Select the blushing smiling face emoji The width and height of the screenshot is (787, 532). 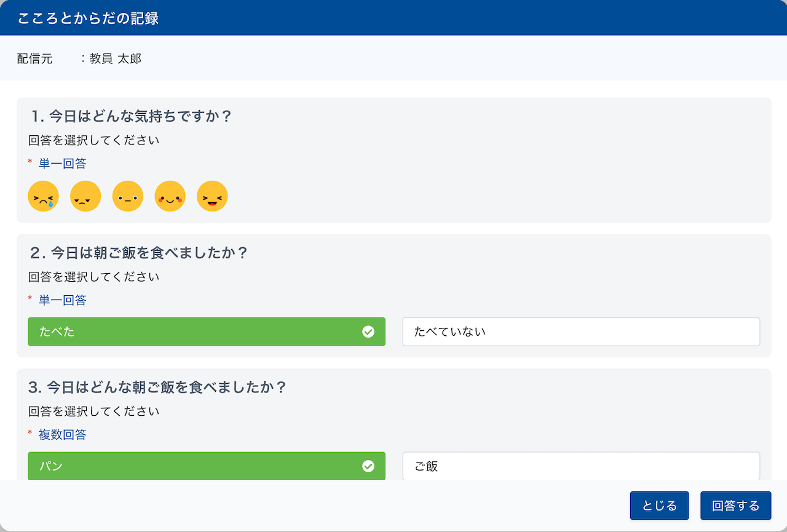click(170, 196)
